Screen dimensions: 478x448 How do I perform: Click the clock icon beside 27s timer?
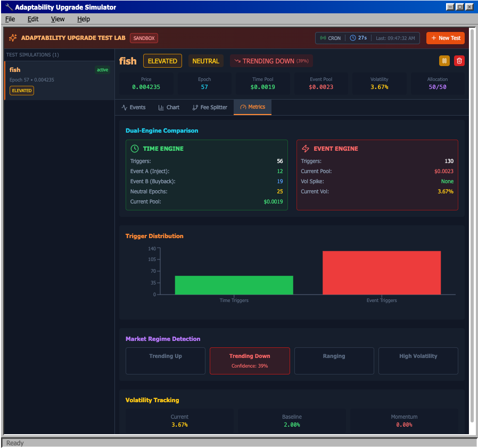tap(353, 38)
